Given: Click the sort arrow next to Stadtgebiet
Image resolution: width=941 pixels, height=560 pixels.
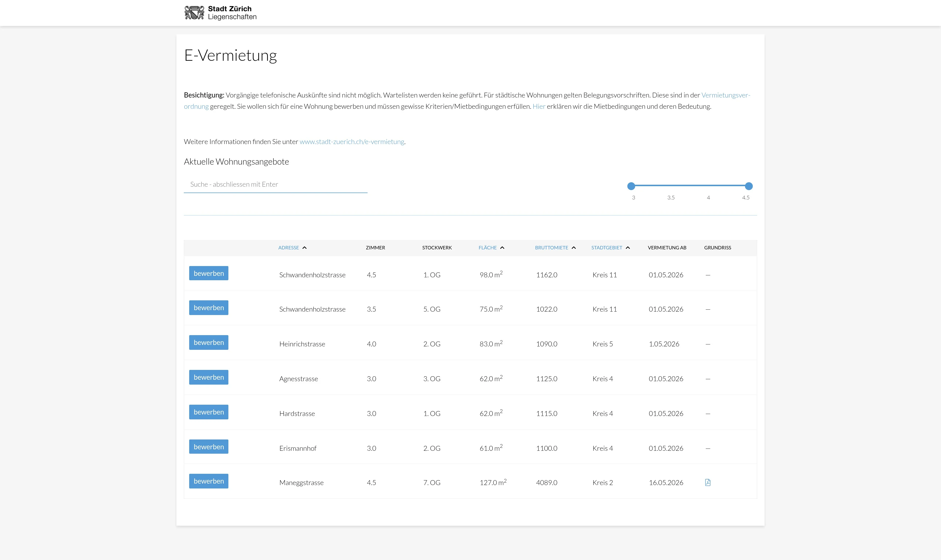Looking at the screenshot, I should point(628,248).
